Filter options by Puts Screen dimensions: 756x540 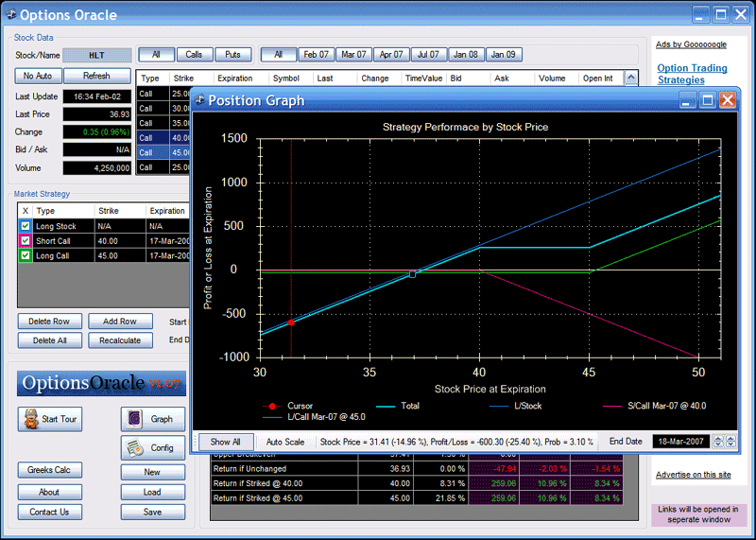click(232, 55)
